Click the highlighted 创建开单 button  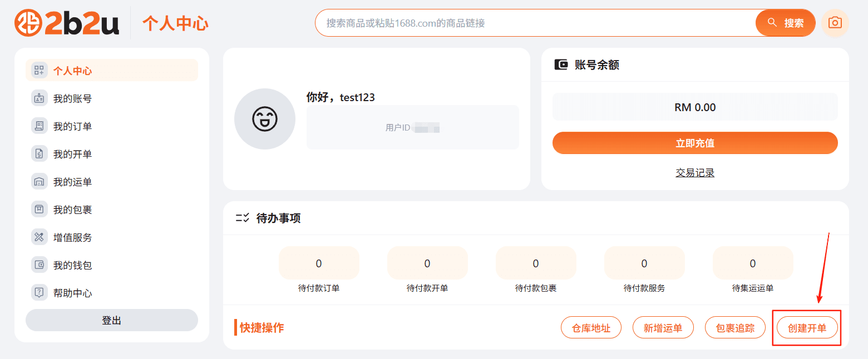pos(807,327)
